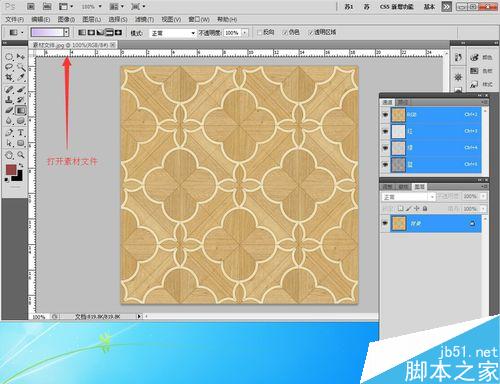Open the Image (图像) menu

(66, 20)
